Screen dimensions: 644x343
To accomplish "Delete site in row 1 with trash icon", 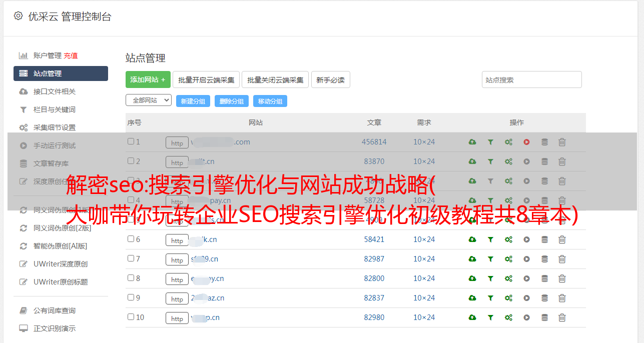I will [x=562, y=142].
